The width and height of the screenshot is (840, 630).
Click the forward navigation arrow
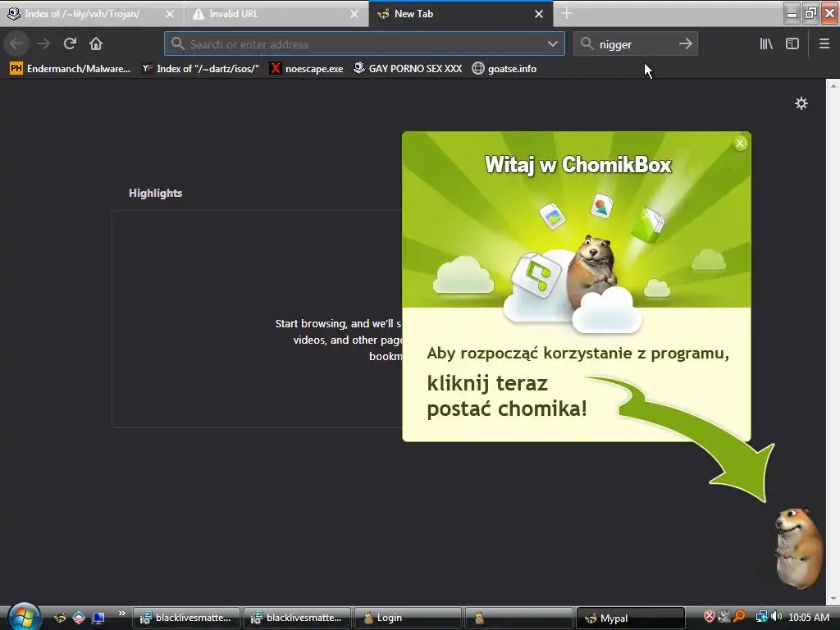[x=43, y=44]
